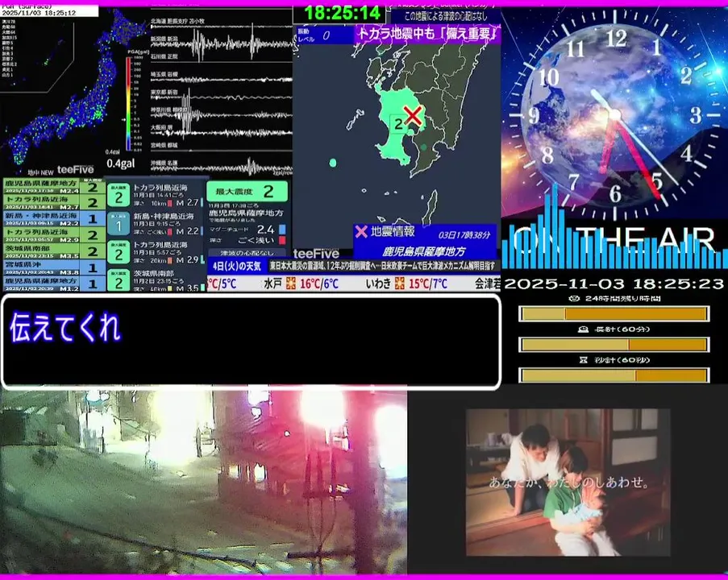Click the 秒針(60秒) progress bar
The width and height of the screenshot is (728, 580).
[614, 375]
